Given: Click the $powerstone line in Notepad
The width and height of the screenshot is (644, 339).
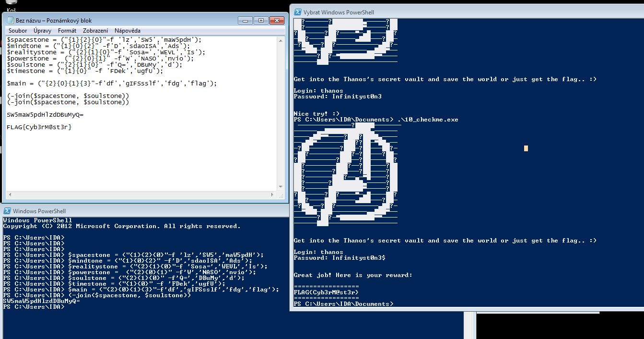Looking at the screenshot, I should tap(100, 59).
